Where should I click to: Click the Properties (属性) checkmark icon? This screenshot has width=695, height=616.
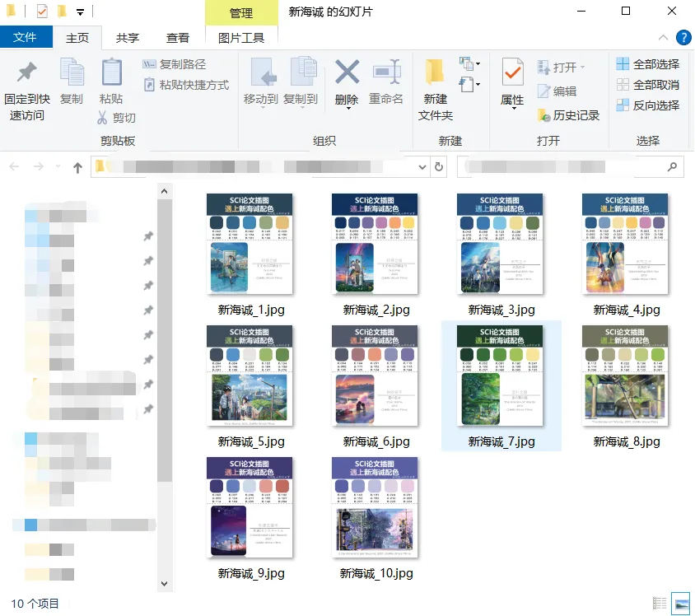[x=512, y=72]
